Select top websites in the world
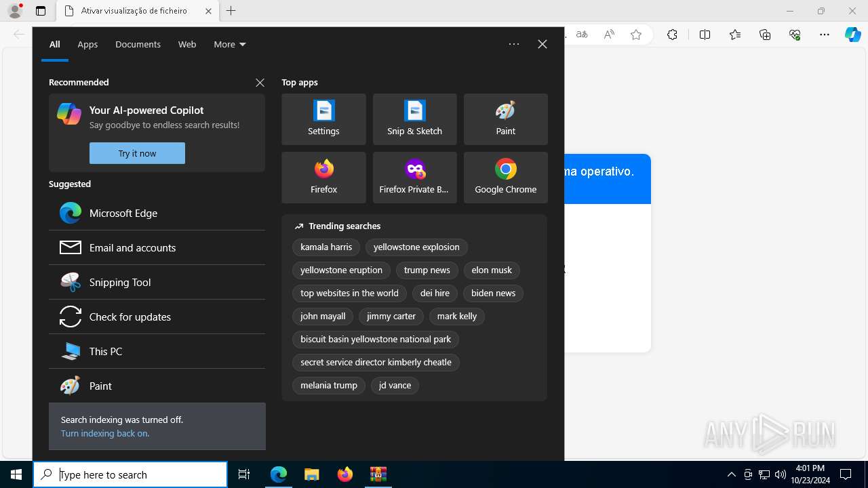 pyautogui.click(x=349, y=293)
